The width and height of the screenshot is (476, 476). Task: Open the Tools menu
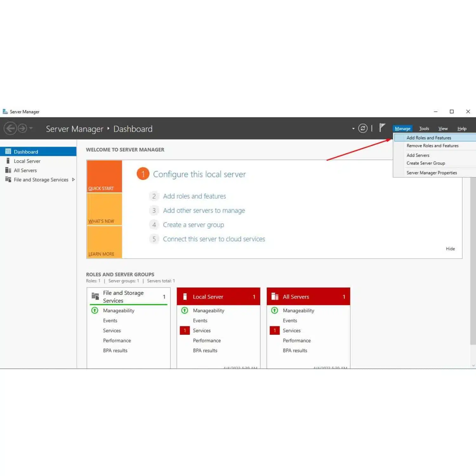coord(424,129)
